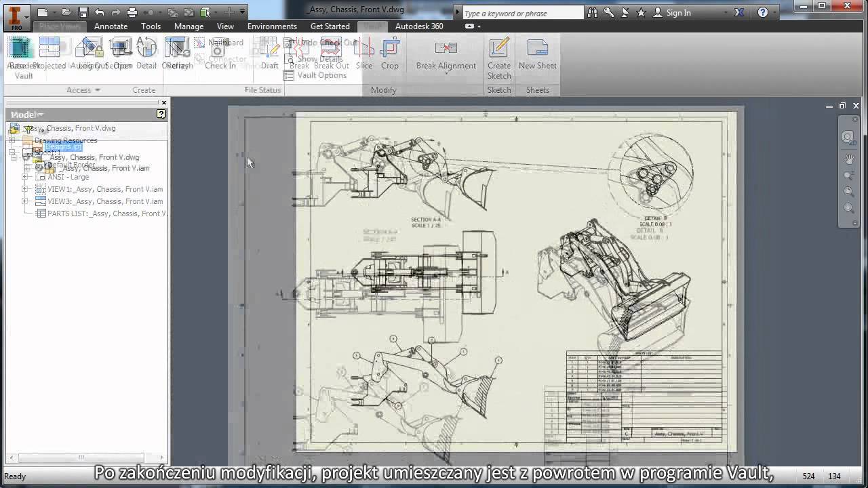The image size is (868, 488).
Task: Expand the search box left arrow
Action: (x=458, y=13)
